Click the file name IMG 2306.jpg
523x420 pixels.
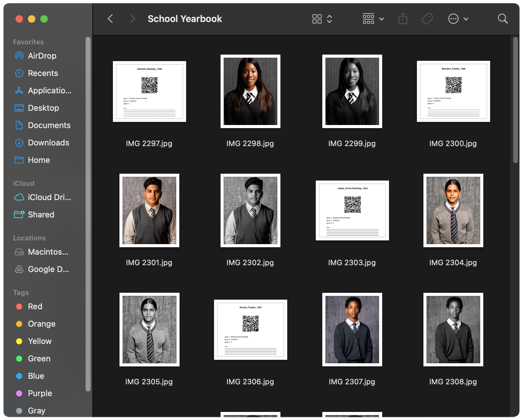(250, 382)
